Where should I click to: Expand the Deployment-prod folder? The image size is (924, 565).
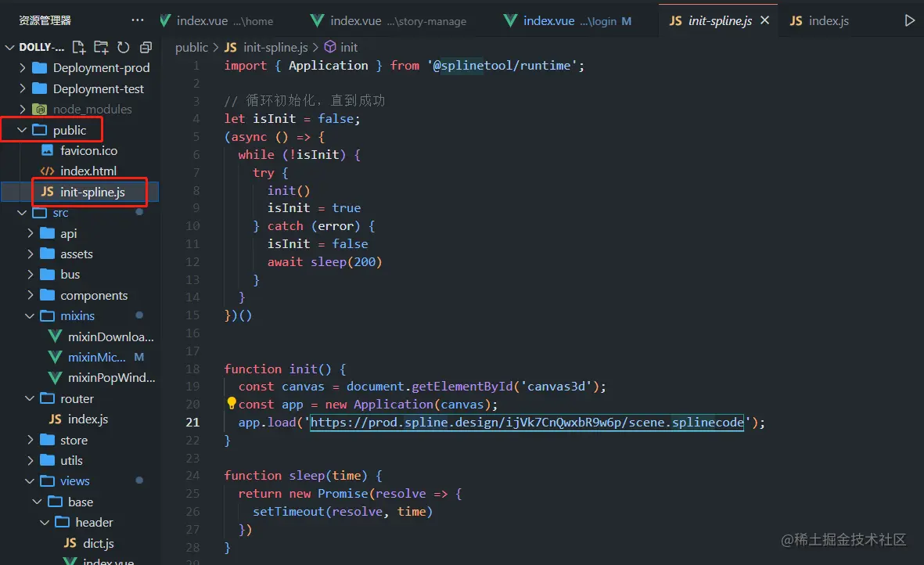pos(23,68)
